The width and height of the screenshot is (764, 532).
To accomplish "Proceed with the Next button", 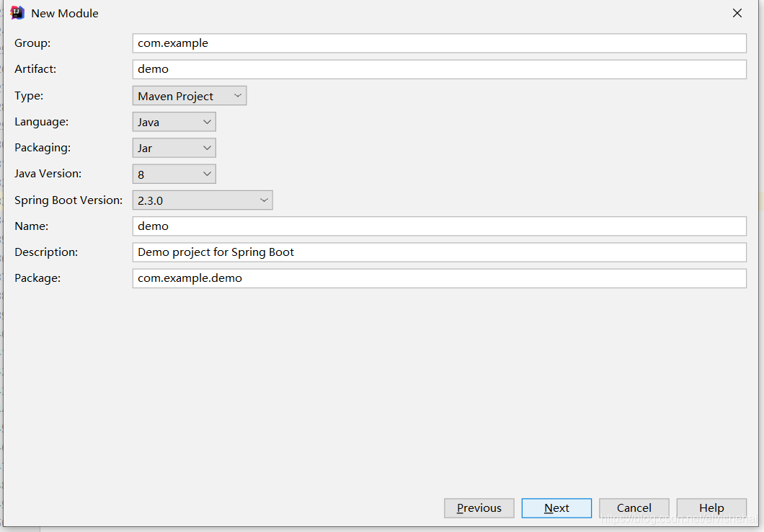I will point(556,508).
